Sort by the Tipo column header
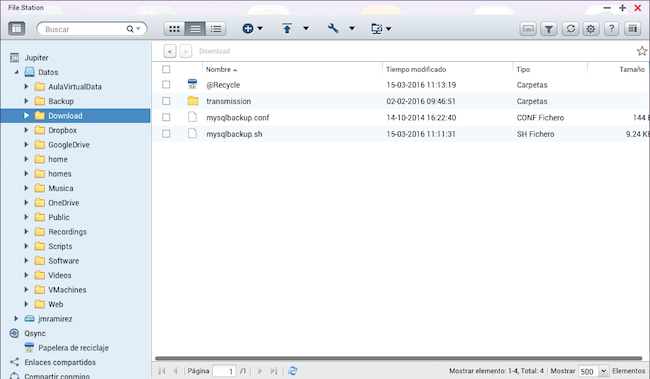The image size is (650, 379). coord(523,69)
